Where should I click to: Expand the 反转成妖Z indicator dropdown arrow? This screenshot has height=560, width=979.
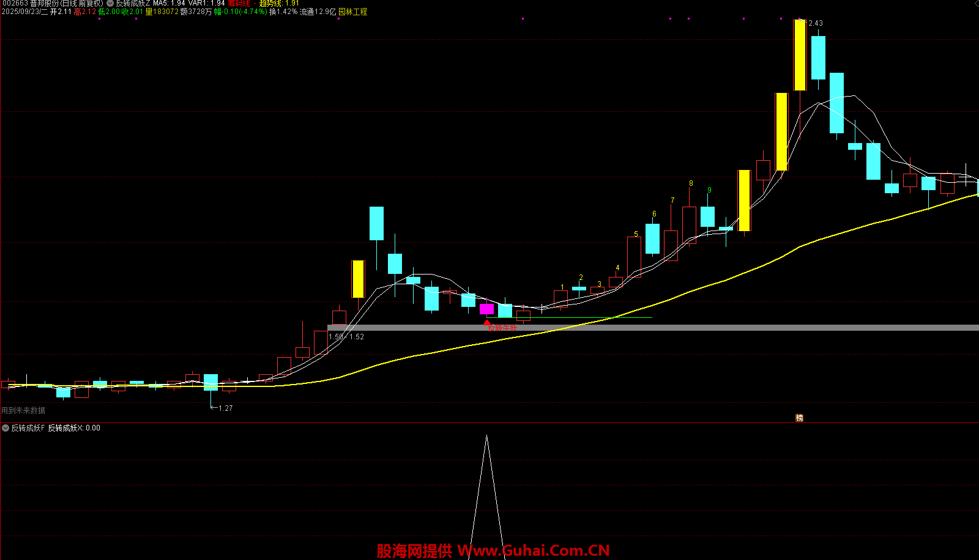tap(110, 3)
